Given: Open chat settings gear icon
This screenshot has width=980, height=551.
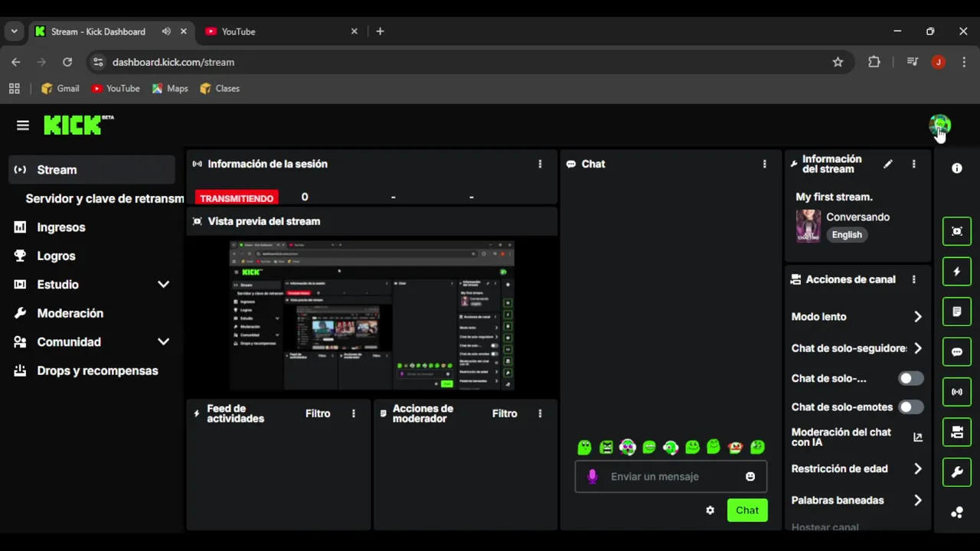Looking at the screenshot, I should pos(710,510).
